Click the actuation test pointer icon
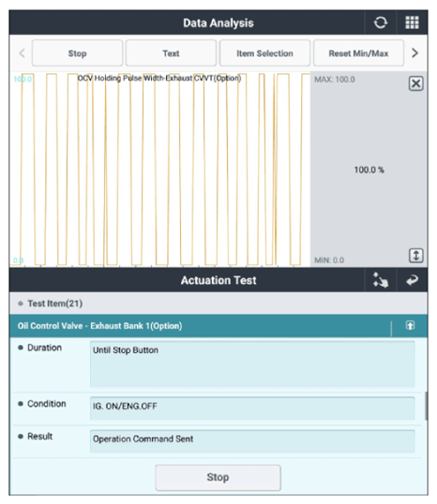 pos(381,280)
